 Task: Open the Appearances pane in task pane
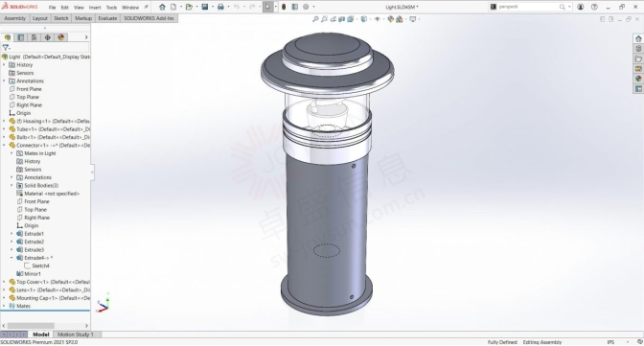tap(638, 79)
